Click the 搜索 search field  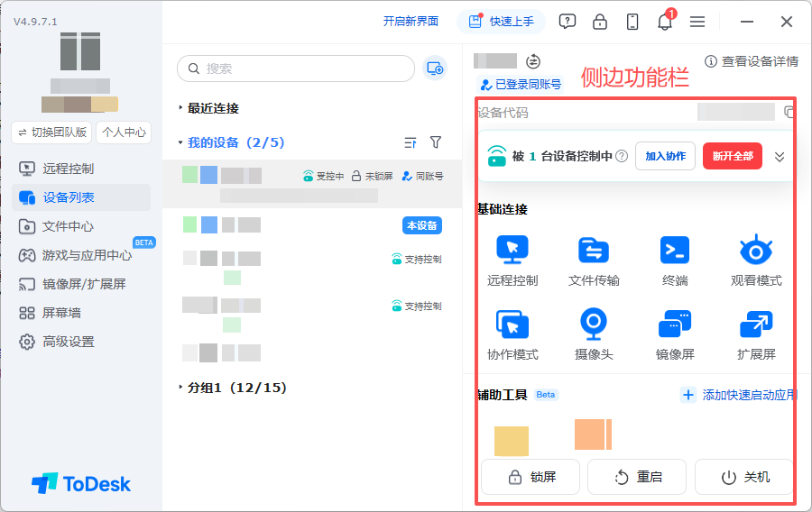[296, 69]
